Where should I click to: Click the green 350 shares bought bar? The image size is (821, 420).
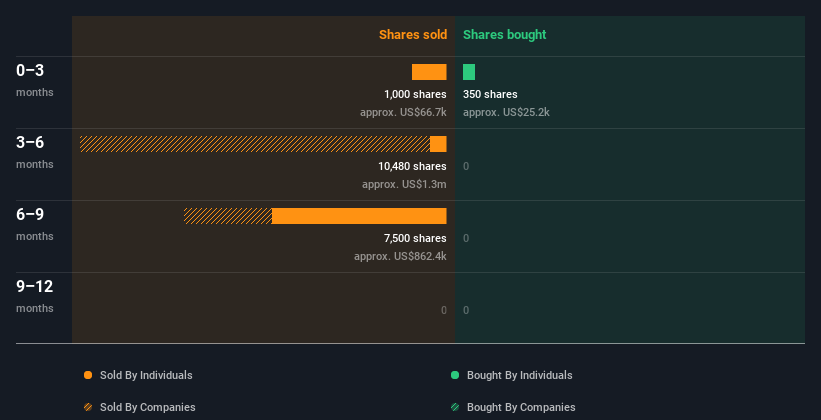coord(469,72)
